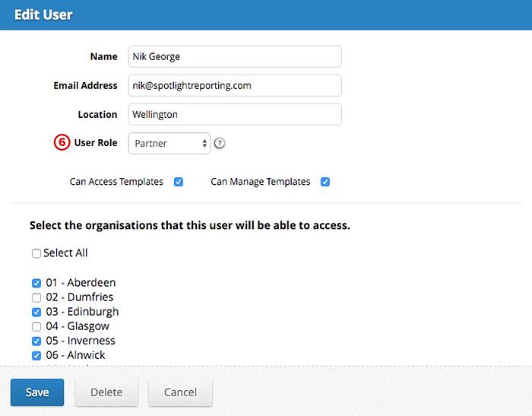This screenshot has width=532, height=416.
Task: Click into the Email Address input field
Action: click(235, 85)
